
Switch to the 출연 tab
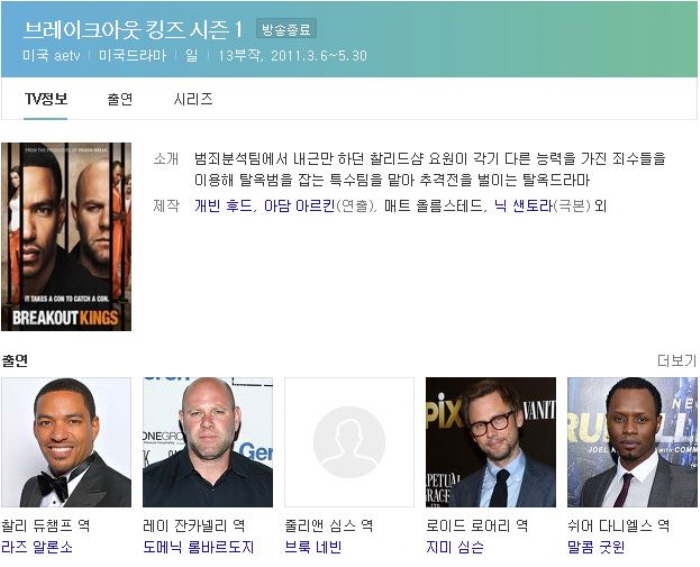tap(120, 99)
